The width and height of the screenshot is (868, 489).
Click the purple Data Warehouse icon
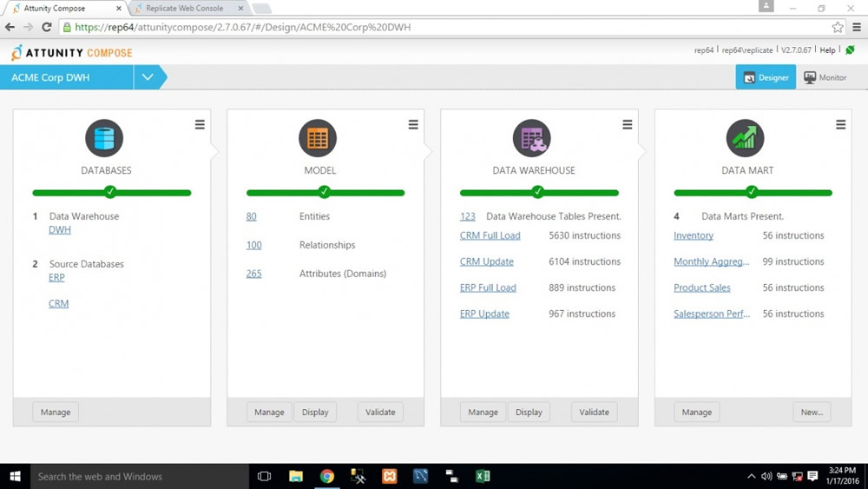click(532, 138)
